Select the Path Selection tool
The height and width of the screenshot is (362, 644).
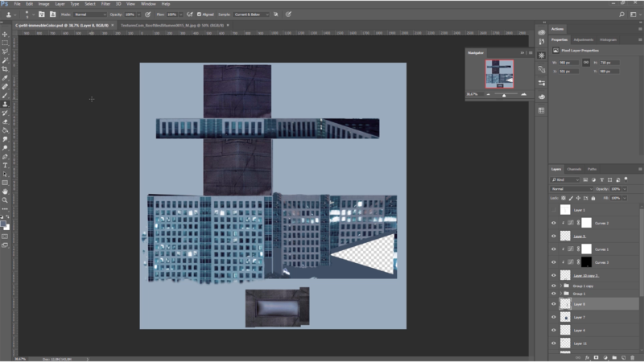5,174
